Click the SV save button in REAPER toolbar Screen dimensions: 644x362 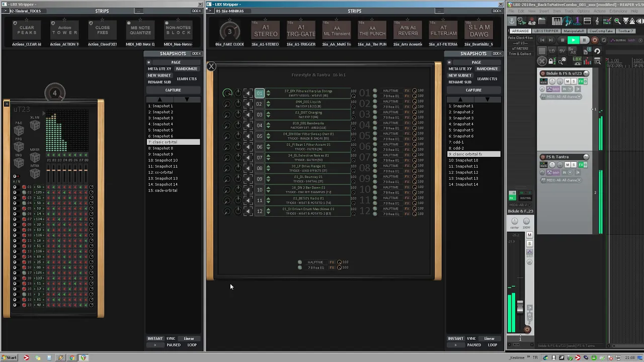click(562, 51)
